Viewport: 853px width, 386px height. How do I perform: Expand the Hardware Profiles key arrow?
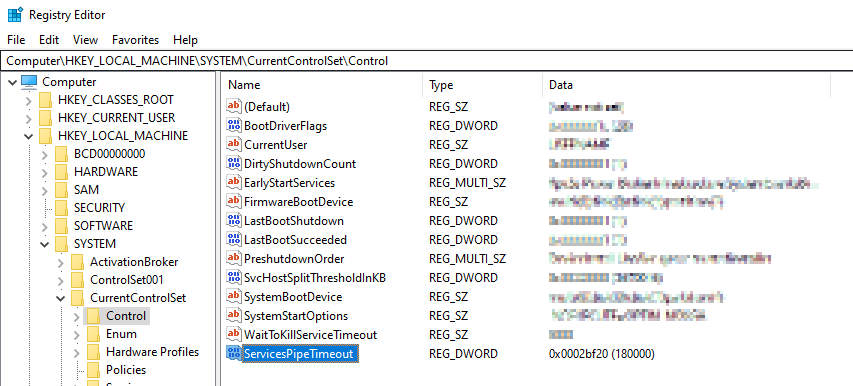(x=76, y=352)
